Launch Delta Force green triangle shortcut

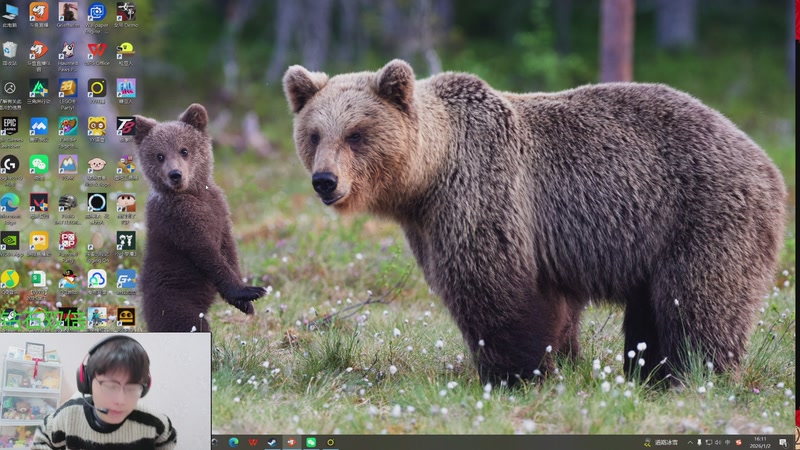pos(39,92)
